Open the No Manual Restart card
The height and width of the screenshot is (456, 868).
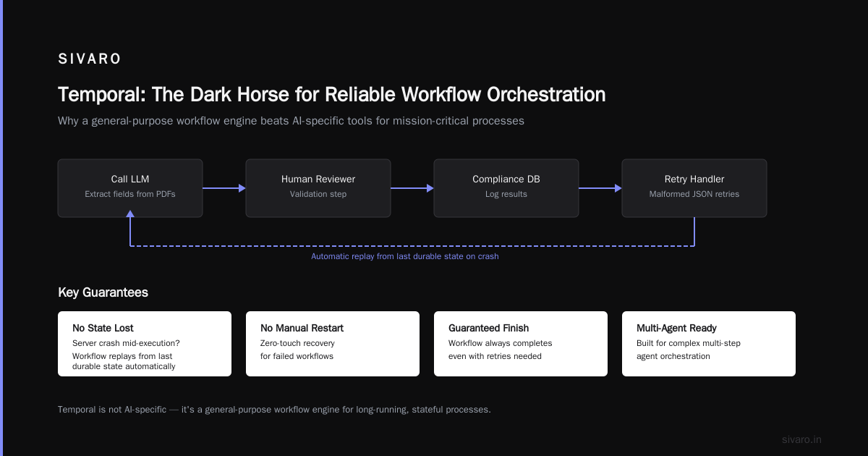333,344
